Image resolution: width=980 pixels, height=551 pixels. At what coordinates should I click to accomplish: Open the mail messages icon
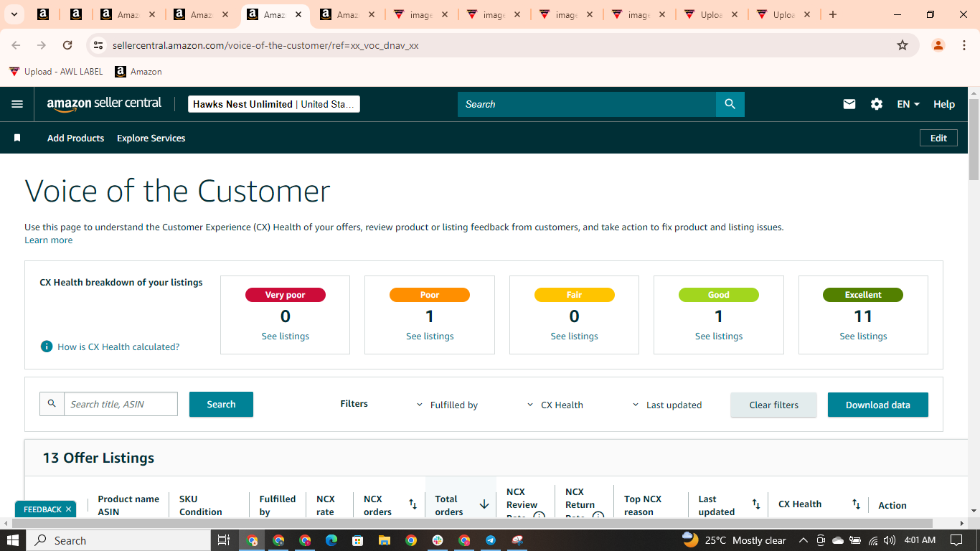pyautogui.click(x=849, y=104)
